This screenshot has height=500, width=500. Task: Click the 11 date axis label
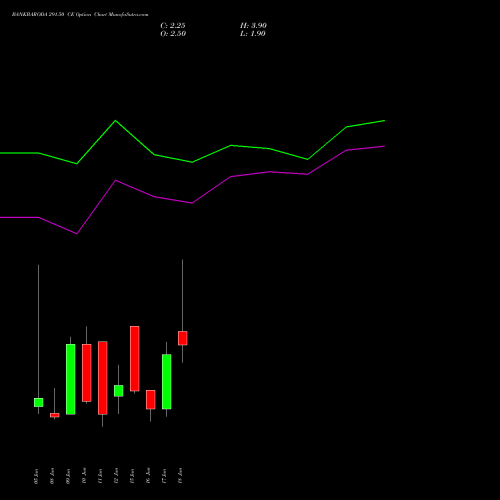pos(100,476)
